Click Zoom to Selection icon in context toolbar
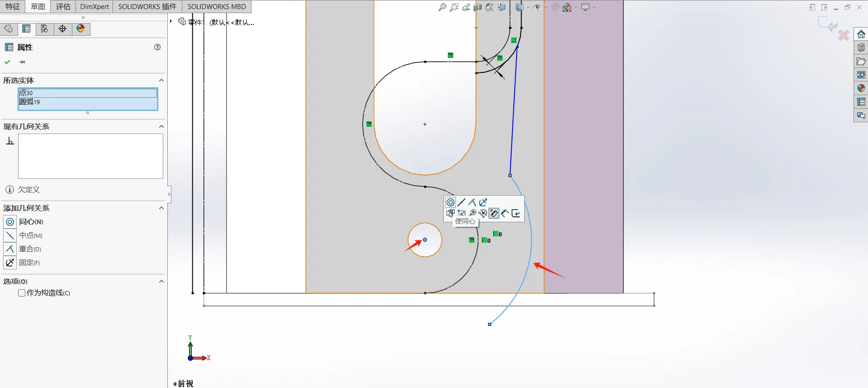This screenshot has height=388, width=868. coord(472,213)
